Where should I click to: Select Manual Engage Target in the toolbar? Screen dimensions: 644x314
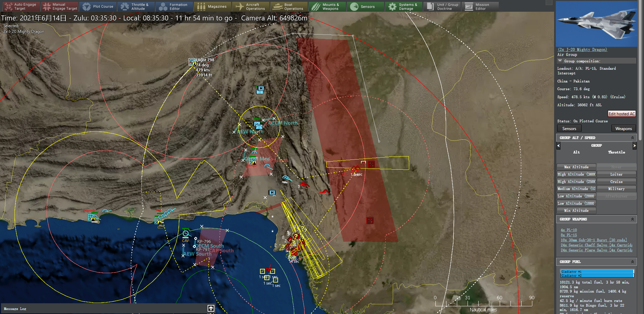[60, 6]
